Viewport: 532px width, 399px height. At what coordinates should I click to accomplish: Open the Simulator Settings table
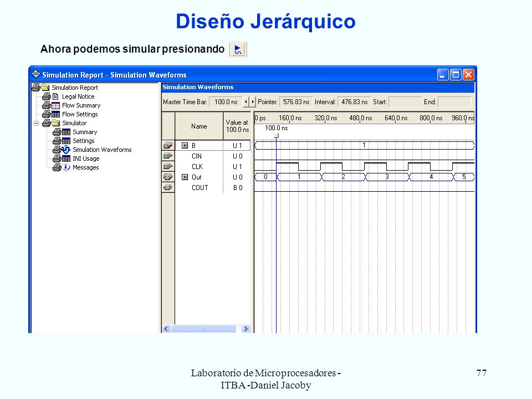84,141
